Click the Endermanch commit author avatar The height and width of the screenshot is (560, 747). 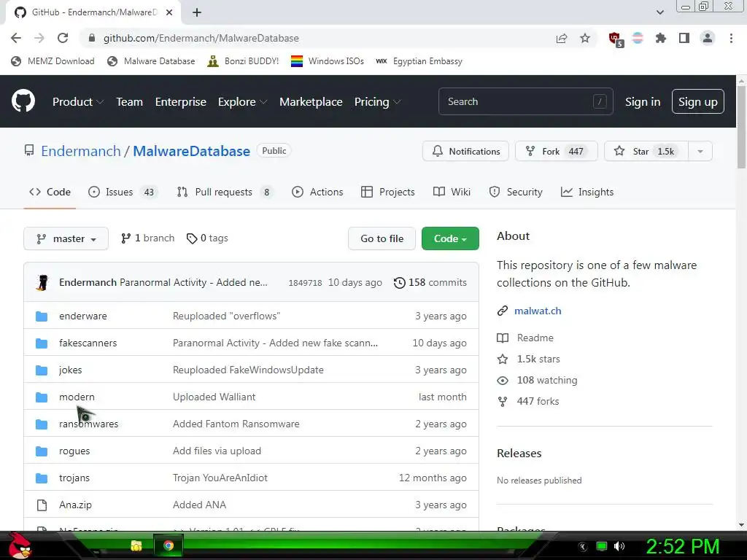42,282
